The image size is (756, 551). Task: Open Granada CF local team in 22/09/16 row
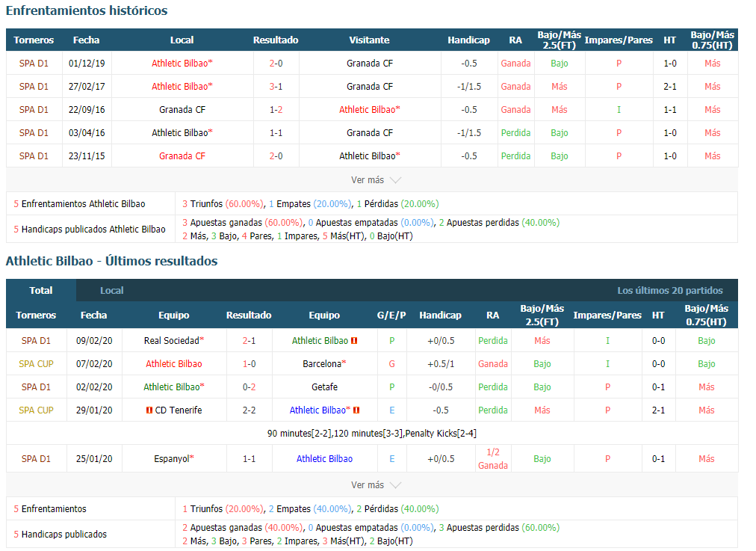(x=182, y=109)
